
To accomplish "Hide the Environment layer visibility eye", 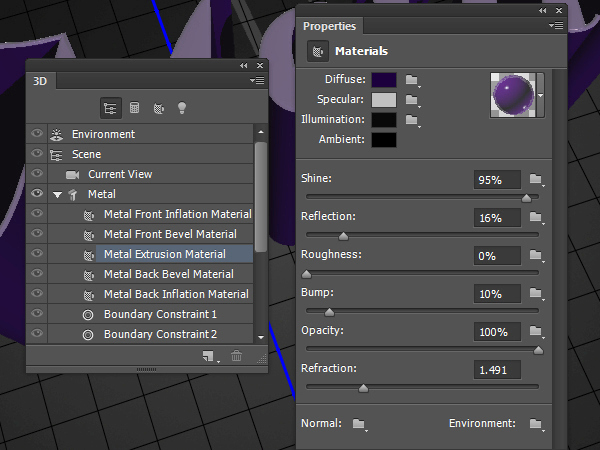I will point(37,134).
